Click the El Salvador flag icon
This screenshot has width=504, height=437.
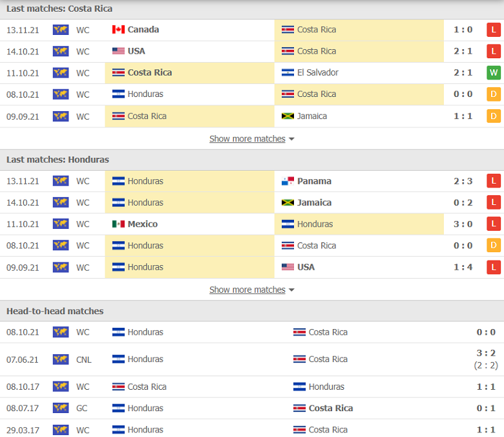coord(288,72)
